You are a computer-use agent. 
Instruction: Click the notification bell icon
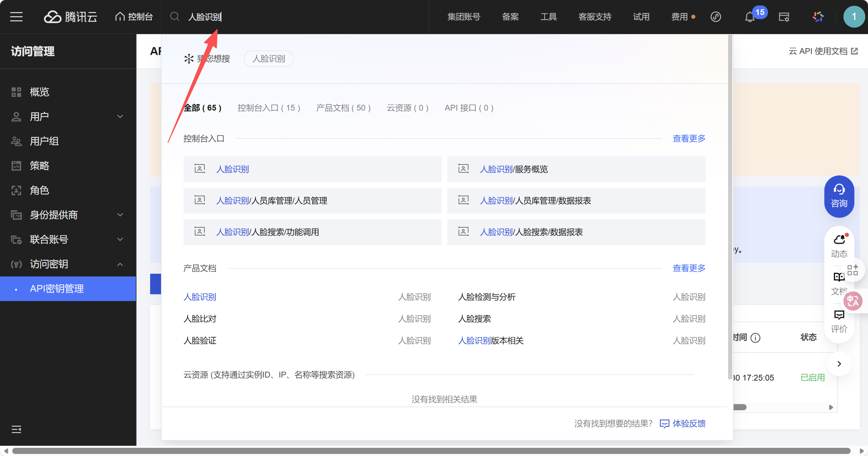point(750,17)
